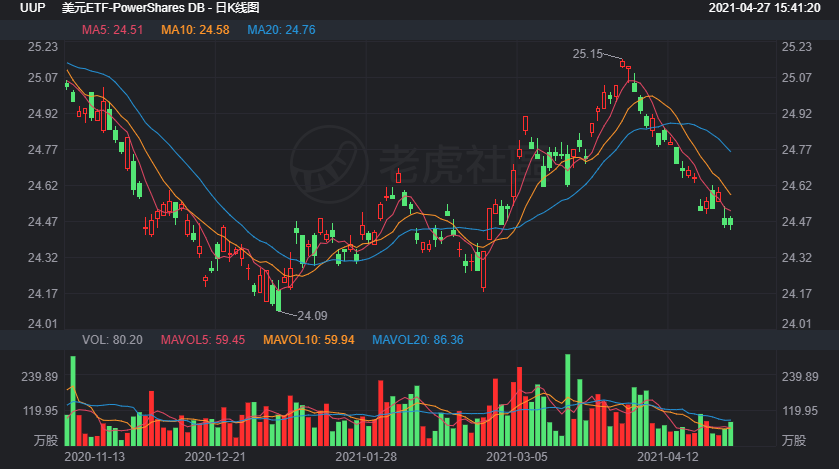Image resolution: width=839 pixels, height=469 pixels.
Task: Click the 2021-01-28 date axis label
Action: [x=366, y=457]
